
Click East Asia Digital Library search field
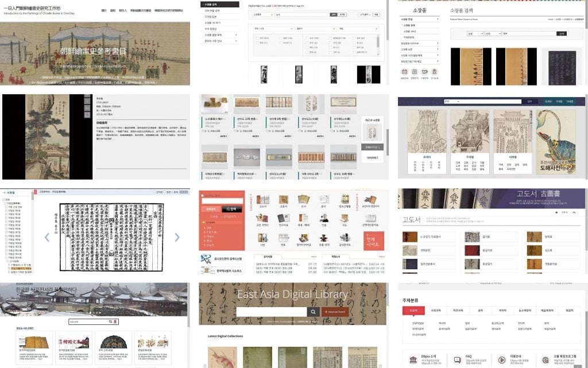coord(272,312)
